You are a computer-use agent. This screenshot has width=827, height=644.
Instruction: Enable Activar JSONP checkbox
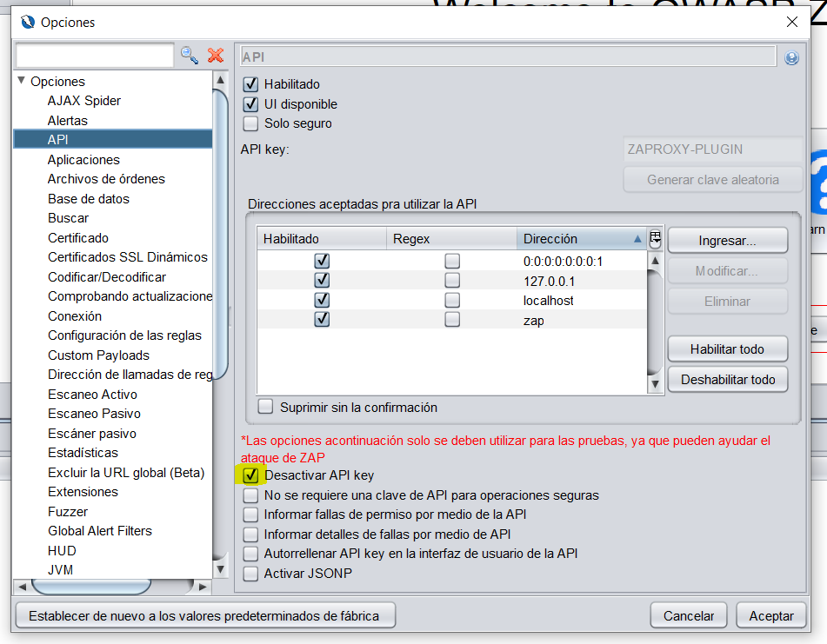[250, 574]
